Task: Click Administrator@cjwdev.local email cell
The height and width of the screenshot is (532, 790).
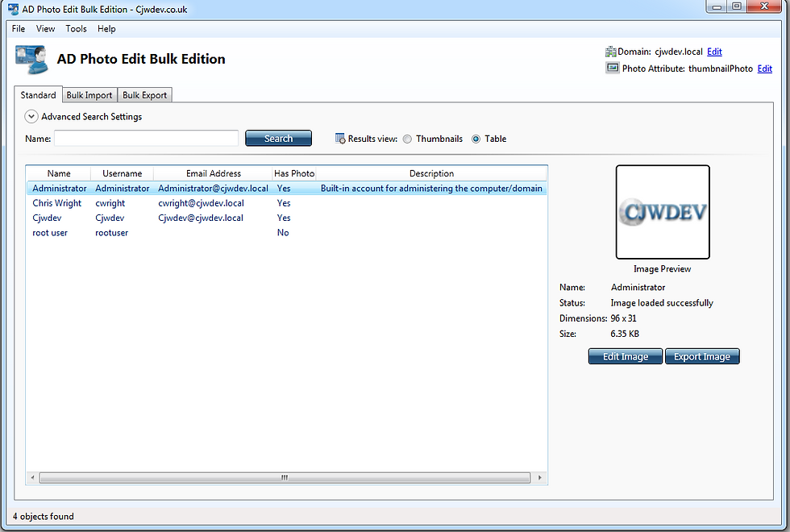Action: (213, 189)
